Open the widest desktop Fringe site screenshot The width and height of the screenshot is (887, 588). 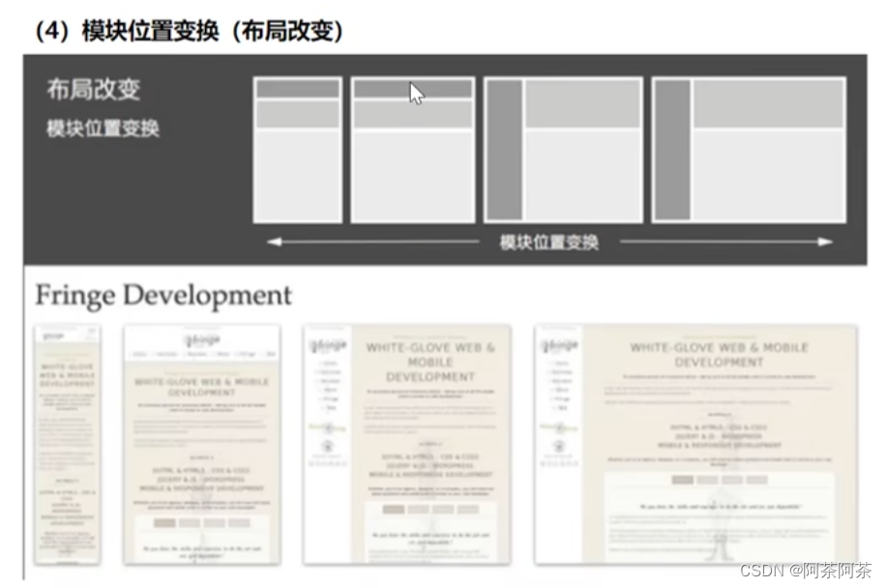(695, 445)
